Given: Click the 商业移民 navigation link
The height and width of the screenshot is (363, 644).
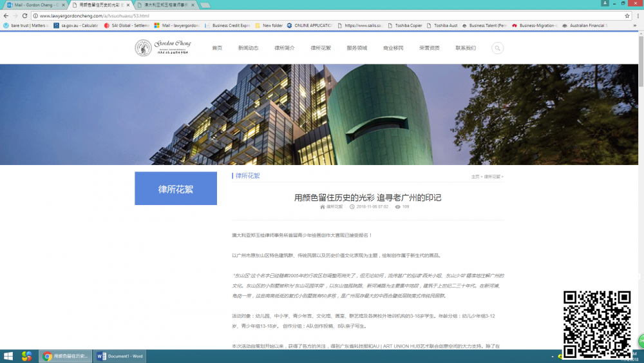Looking at the screenshot, I should (x=393, y=48).
